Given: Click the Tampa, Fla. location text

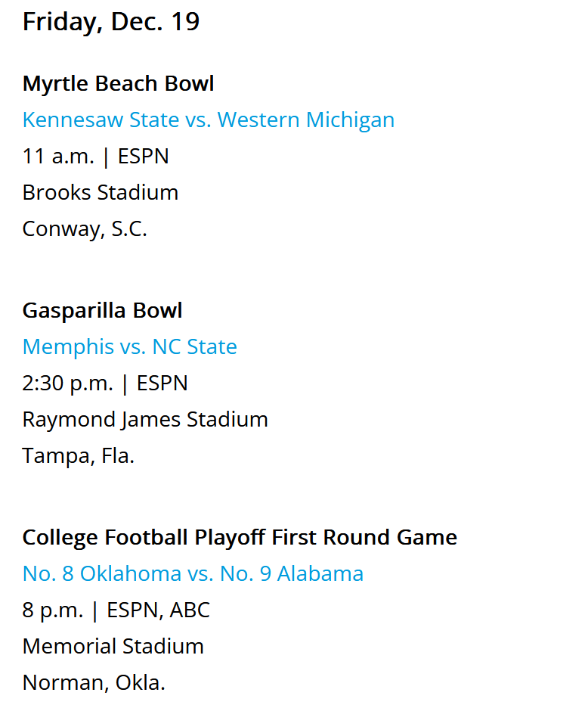Looking at the screenshot, I should click(x=79, y=456).
